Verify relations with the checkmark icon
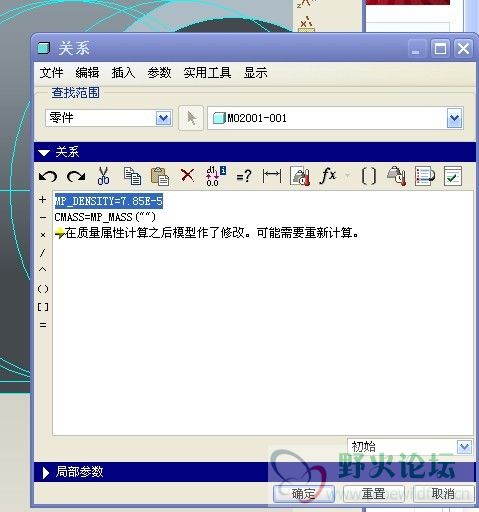 pos(453,176)
